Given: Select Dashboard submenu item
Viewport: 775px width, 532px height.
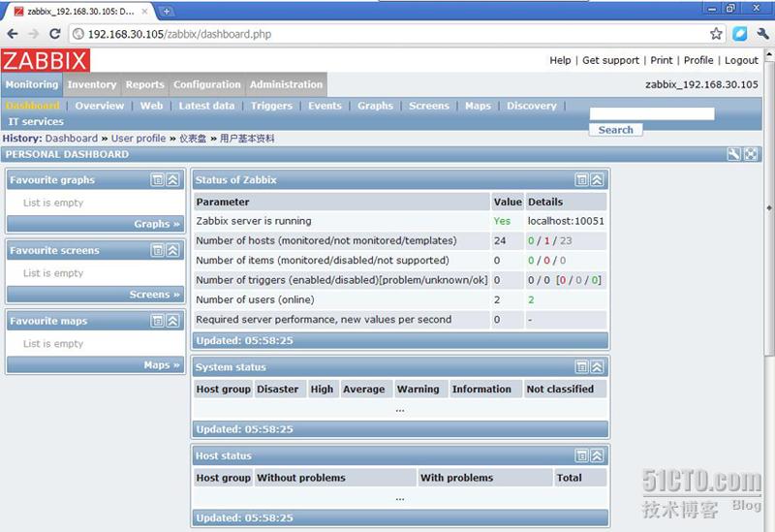Looking at the screenshot, I should point(33,106).
